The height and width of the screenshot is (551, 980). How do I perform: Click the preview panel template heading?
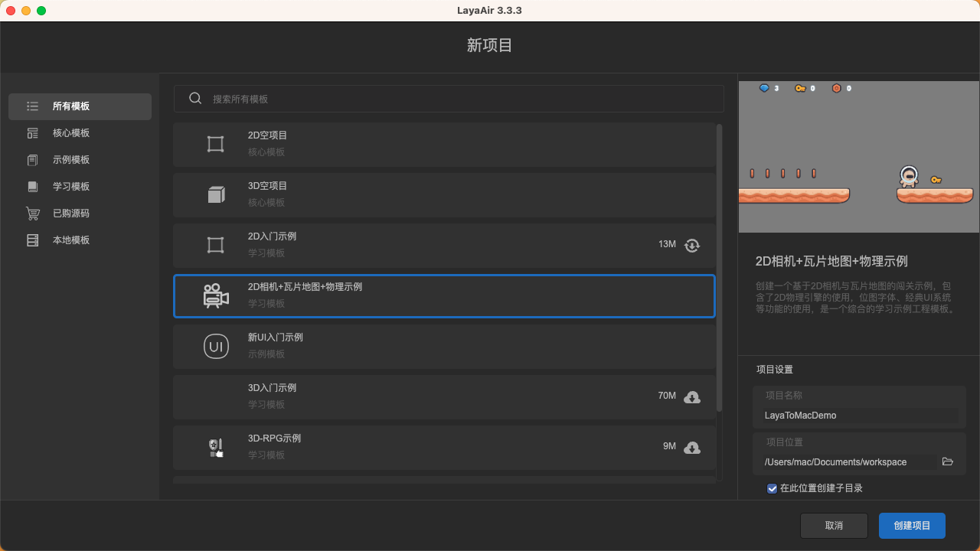831,261
